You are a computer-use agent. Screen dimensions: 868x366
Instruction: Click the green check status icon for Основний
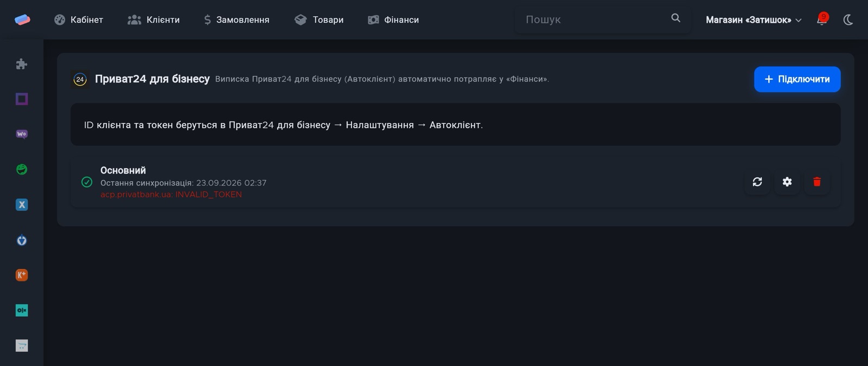tap(87, 182)
